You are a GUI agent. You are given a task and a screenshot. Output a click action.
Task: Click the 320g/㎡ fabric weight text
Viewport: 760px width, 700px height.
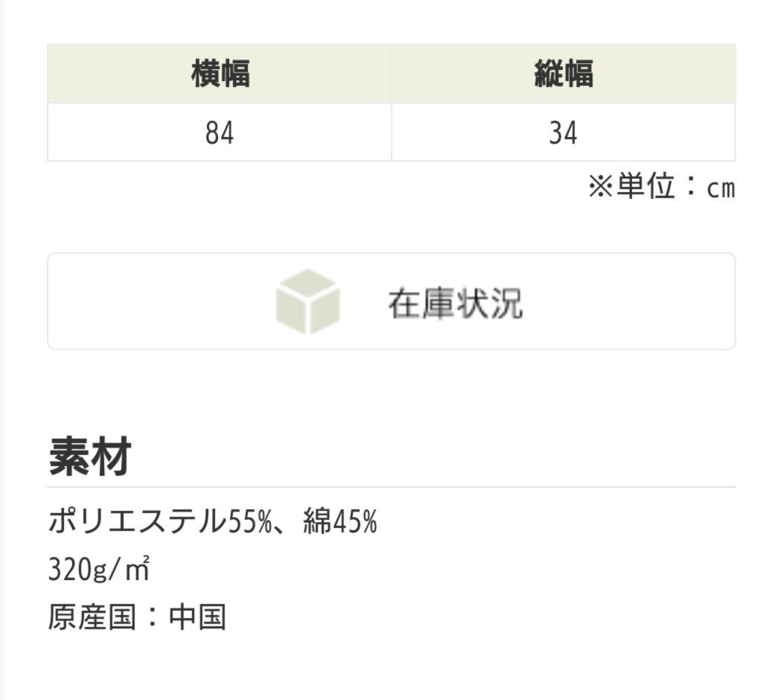[99, 570]
